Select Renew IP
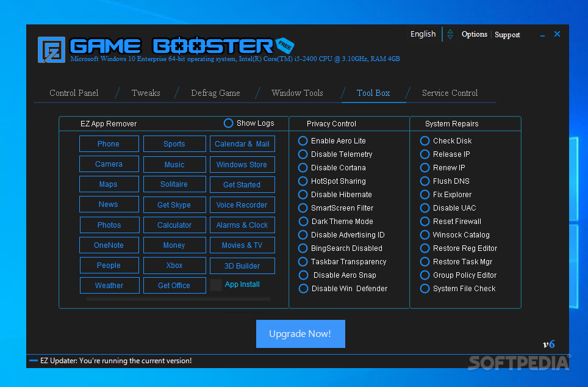The image size is (588, 387). pyautogui.click(x=425, y=167)
